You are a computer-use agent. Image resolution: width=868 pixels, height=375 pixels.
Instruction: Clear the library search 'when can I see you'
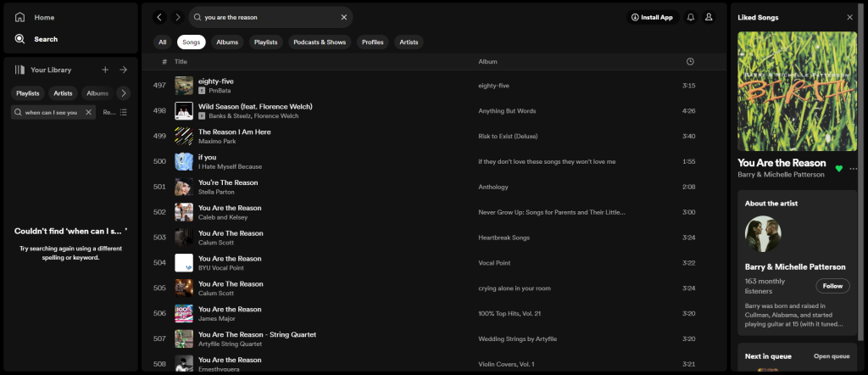(88, 112)
